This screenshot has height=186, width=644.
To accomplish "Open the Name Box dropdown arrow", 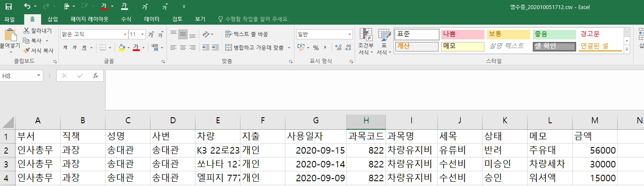I will [39, 76].
